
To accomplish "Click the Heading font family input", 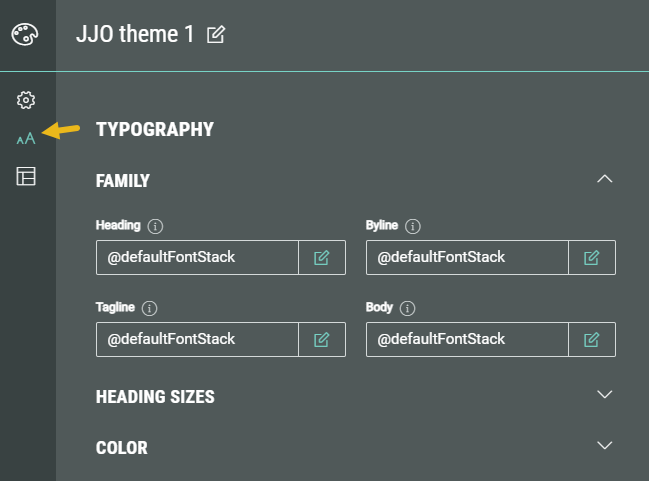I will (x=197, y=257).
